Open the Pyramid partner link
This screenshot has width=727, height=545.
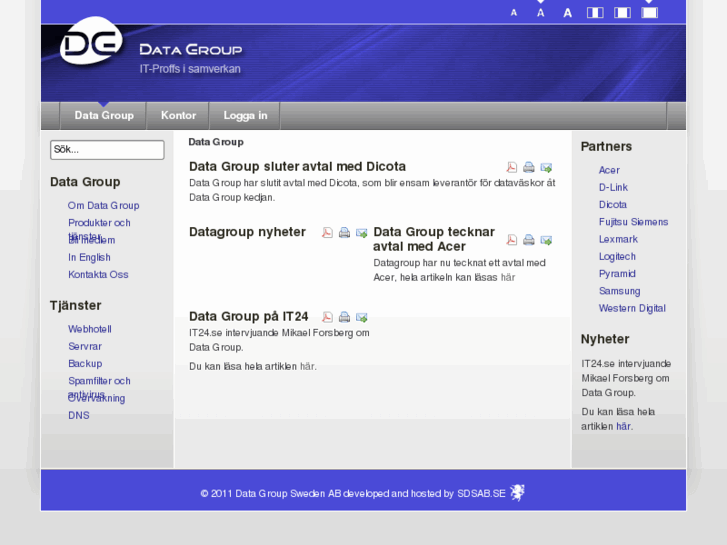tap(617, 274)
